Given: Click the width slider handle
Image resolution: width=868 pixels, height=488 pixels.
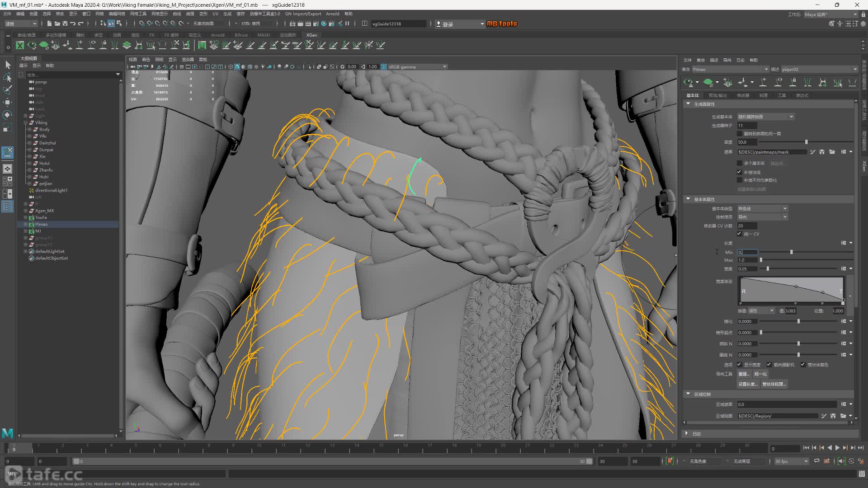Looking at the screenshot, I should (x=768, y=269).
